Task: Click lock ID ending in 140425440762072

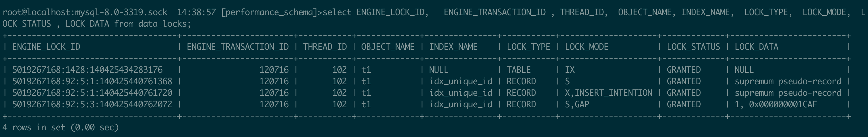Action: pos(92,104)
